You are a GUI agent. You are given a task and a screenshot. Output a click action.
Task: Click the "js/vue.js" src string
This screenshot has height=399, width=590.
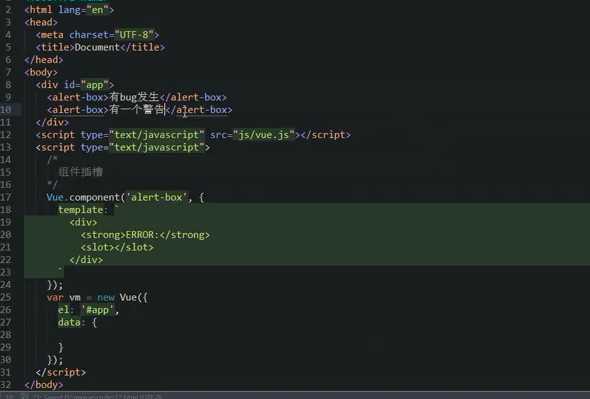pos(263,135)
